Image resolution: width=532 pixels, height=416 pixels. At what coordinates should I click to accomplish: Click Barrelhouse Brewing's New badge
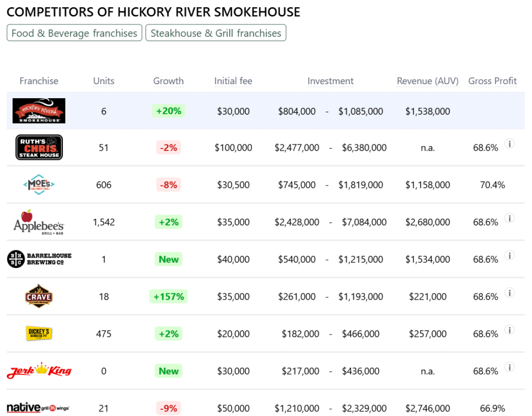[x=168, y=259]
